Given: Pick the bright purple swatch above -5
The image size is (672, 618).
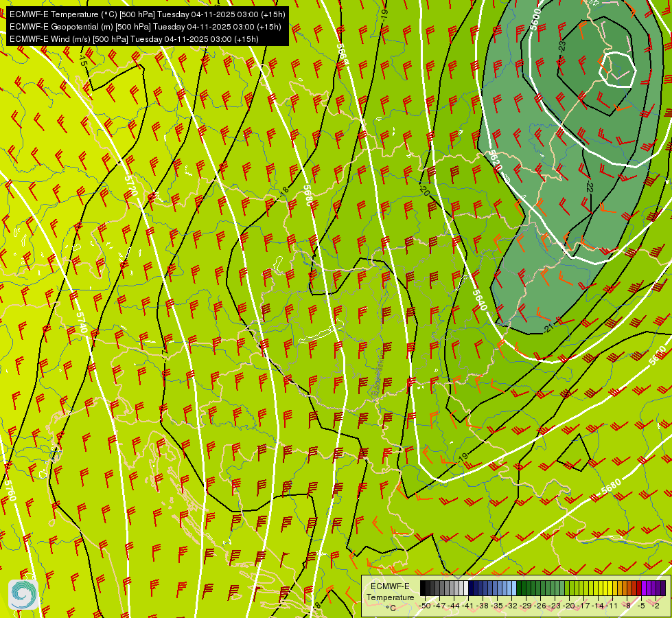Looking at the screenshot, I should (x=644, y=588).
